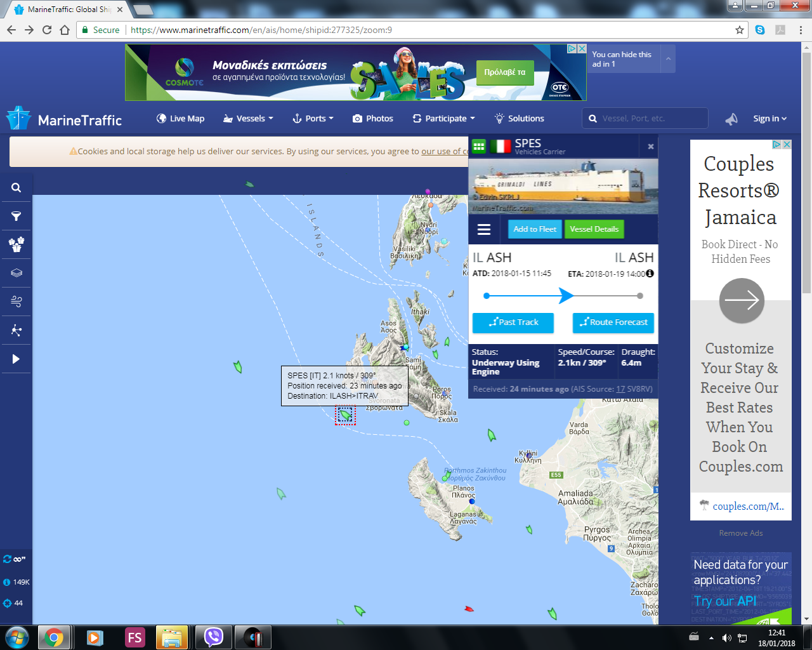Open the 'our use of cookies' link
The height and width of the screenshot is (650, 812).
[x=445, y=152]
